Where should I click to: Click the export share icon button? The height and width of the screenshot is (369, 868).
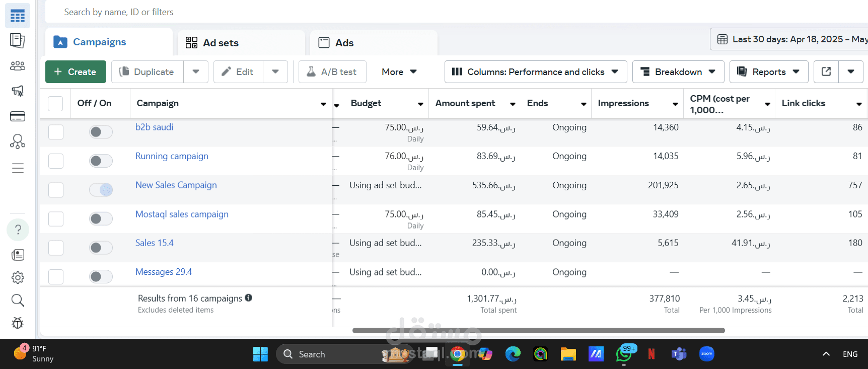(826, 71)
